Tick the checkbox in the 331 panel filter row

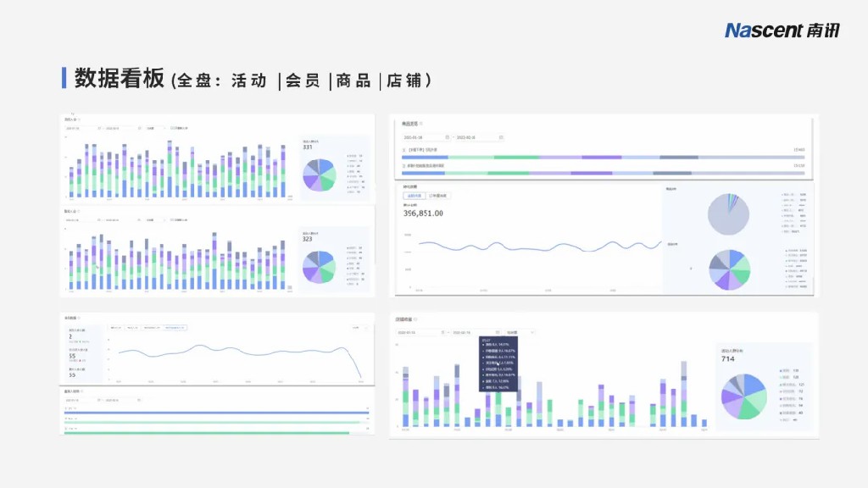point(172,129)
